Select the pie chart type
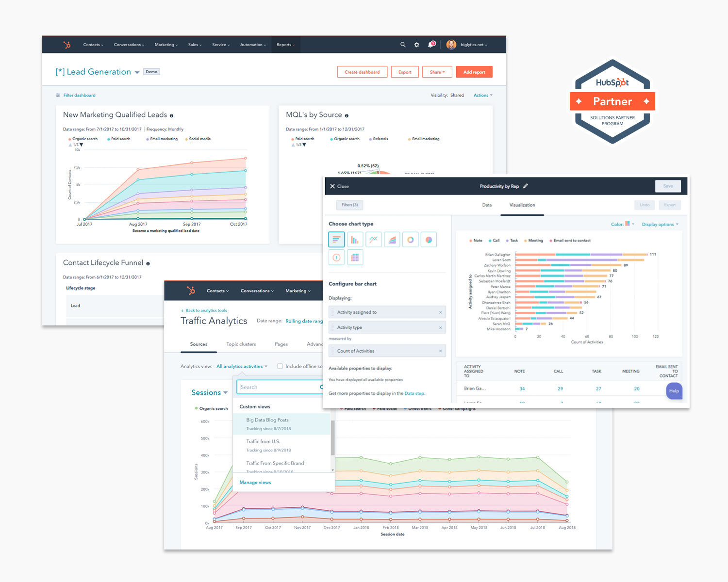The image size is (728, 582). click(429, 240)
